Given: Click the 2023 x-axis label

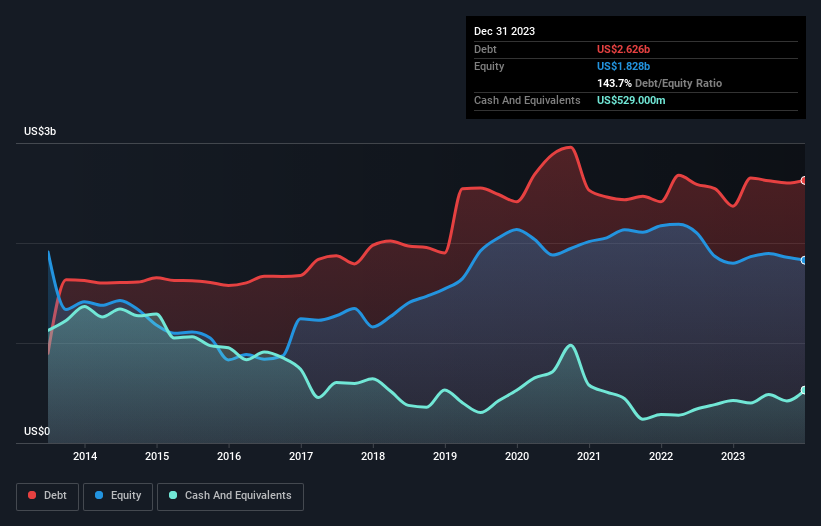Looking at the screenshot, I should (733, 456).
